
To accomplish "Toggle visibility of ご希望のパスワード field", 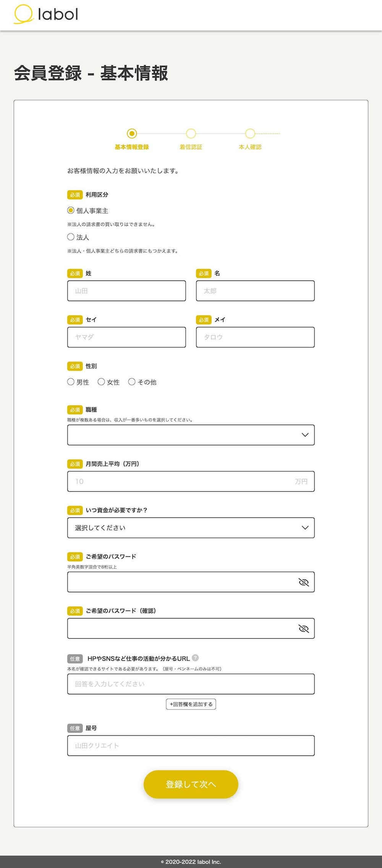I will (x=304, y=582).
